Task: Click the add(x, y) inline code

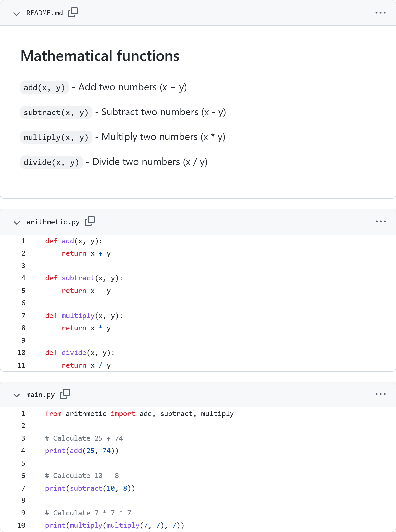Action: pos(44,88)
